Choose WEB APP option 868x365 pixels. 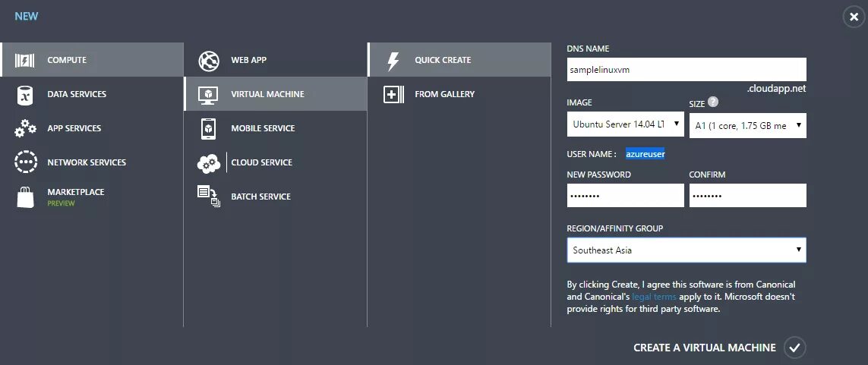pyautogui.click(x=275, y=60)
